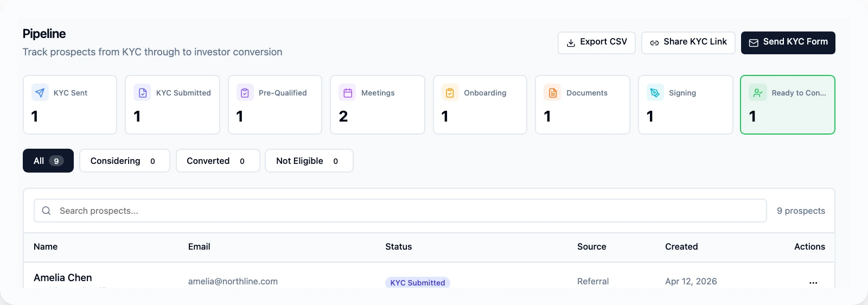Click the download icon on Export CSV

coord(571,43)
